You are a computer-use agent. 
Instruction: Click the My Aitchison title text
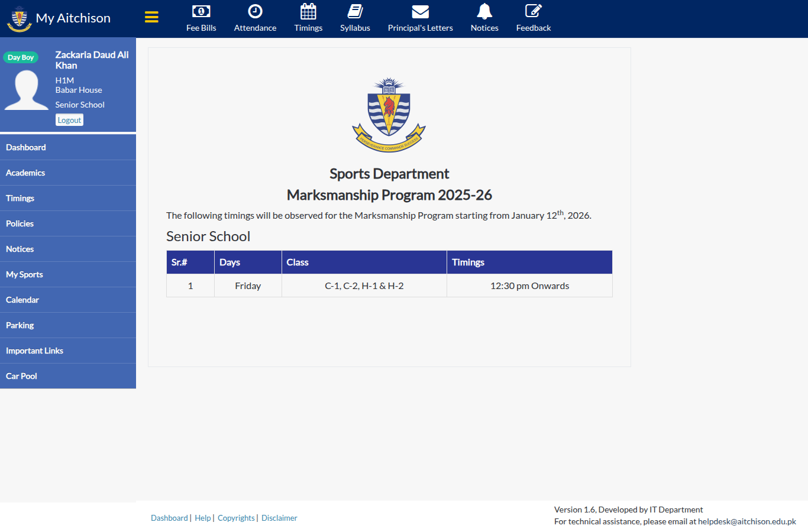pos(73,18)
